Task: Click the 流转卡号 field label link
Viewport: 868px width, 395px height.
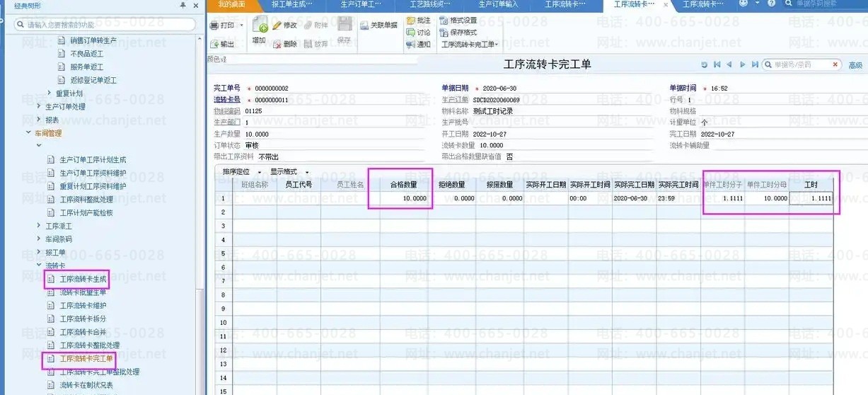Action: coord(227,100)
